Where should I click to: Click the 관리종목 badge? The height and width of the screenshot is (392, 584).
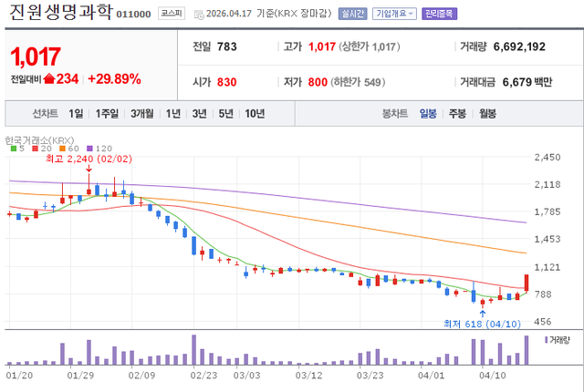440,15
